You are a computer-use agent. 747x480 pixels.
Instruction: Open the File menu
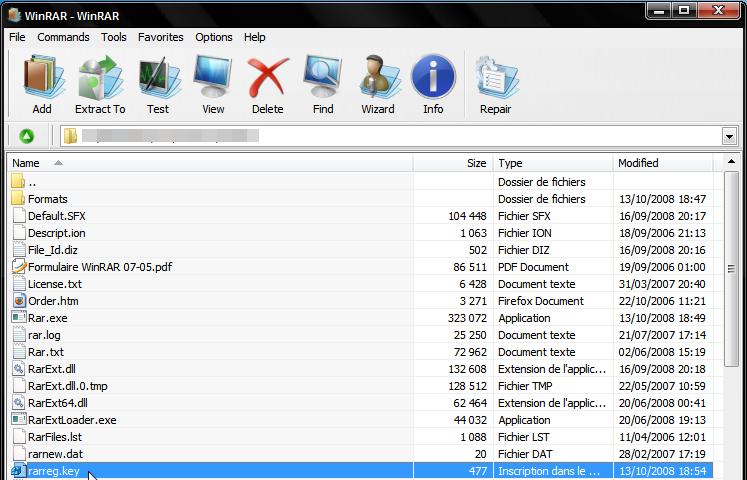[17, 37]
